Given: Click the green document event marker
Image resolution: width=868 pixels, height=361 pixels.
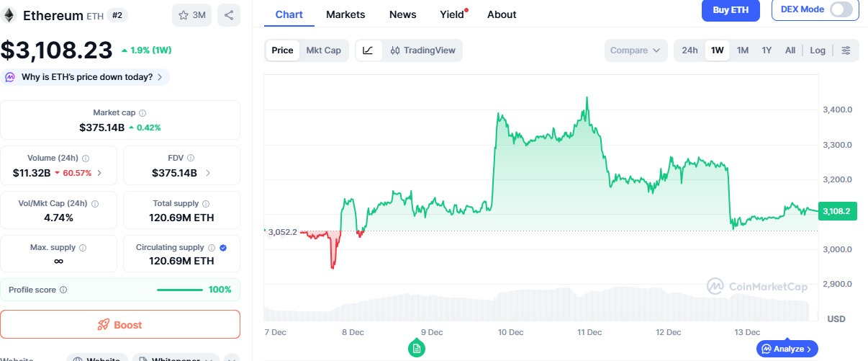Looking at the screenshot, I should coord(416,349).
